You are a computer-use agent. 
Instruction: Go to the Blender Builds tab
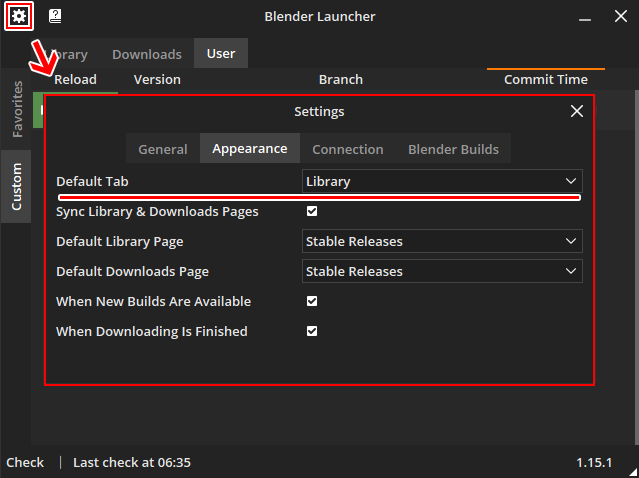(453, 149)
